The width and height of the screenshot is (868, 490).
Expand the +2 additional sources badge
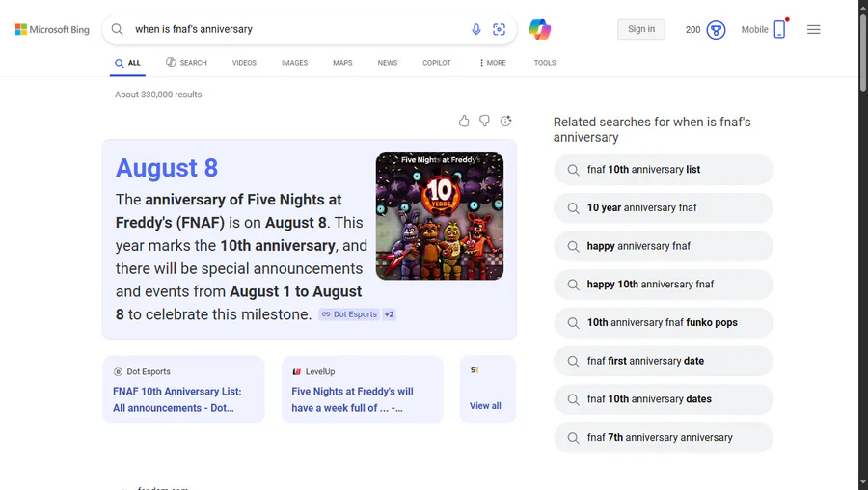(390, 314)
